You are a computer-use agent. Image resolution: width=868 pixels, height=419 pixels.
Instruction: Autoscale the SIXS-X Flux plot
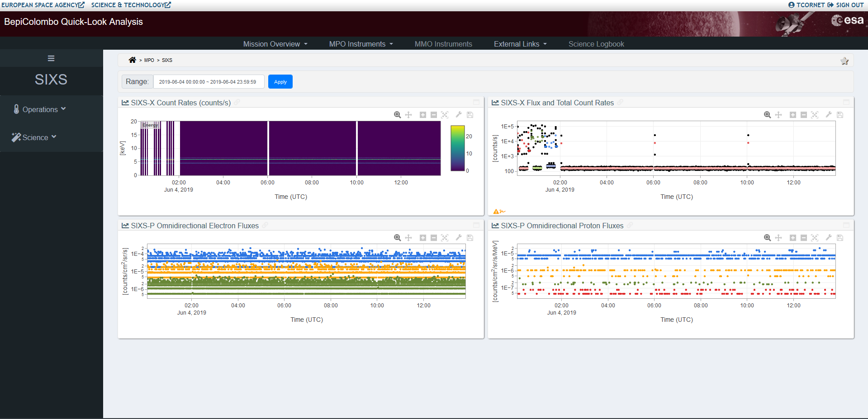(815, 115)
